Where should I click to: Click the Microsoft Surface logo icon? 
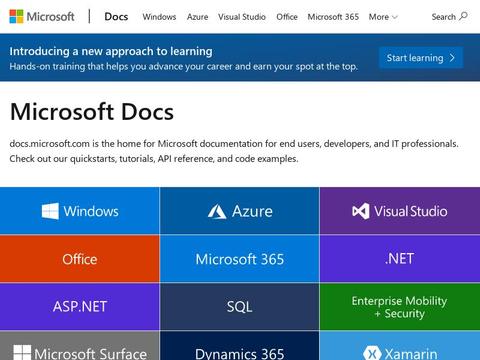click(22, 353)
